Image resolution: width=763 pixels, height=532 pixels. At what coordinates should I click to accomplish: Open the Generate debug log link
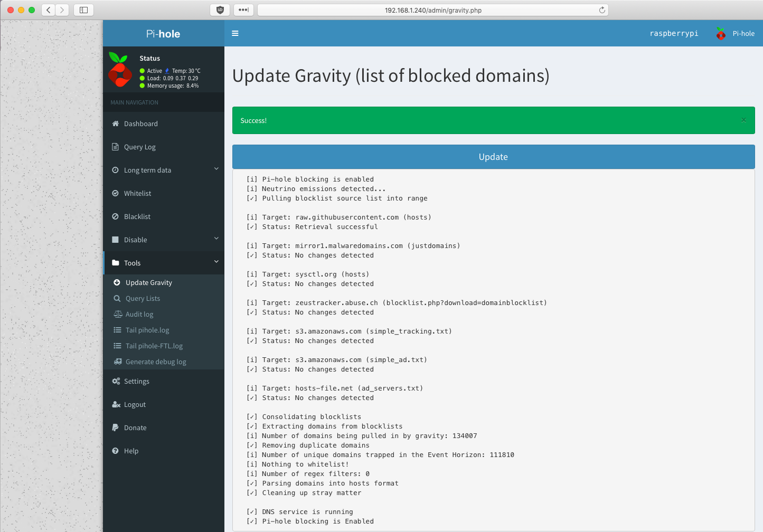164,362
